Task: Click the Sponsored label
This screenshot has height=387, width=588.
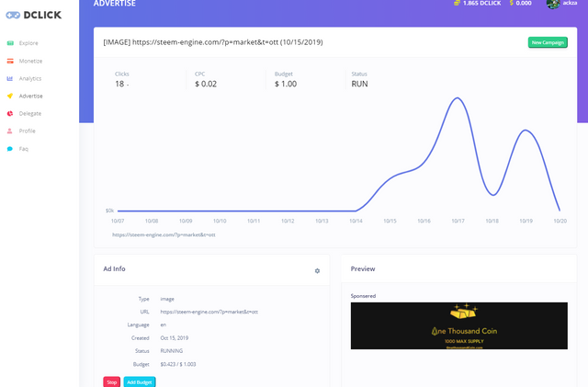Action: point(363,296)
